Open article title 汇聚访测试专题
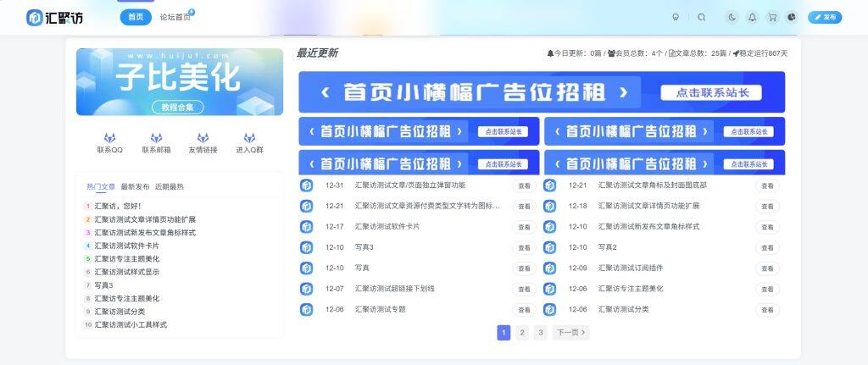The height and width of the screenshot is (365, 868). [x=381, y=309]
